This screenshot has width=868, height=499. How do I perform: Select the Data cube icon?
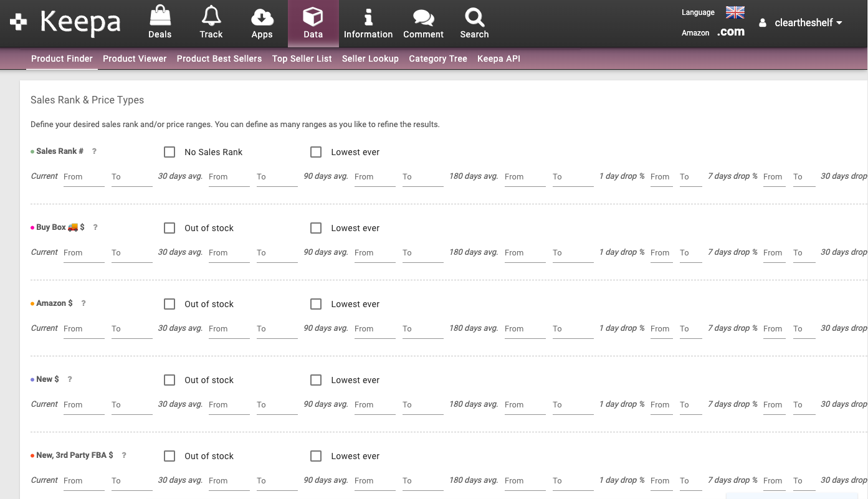tap(313, 16)
